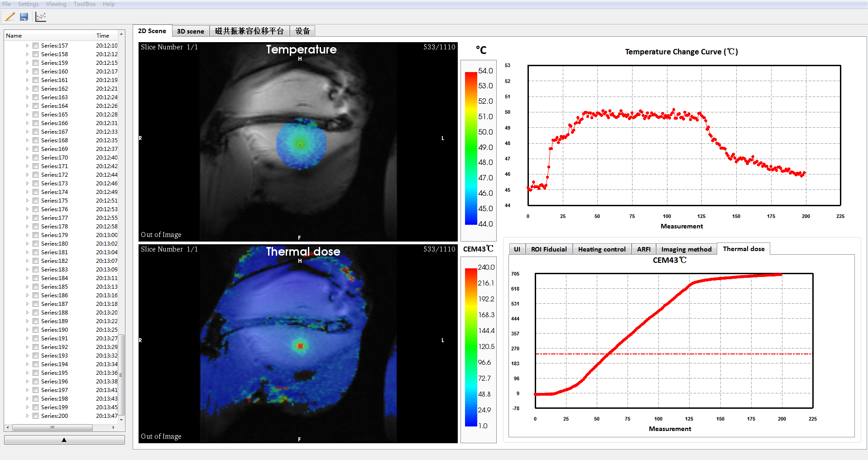Viewport: 868px width, 460px height.
Task: Expand the Series:160 tree node
Action: [x=27, y=72]
